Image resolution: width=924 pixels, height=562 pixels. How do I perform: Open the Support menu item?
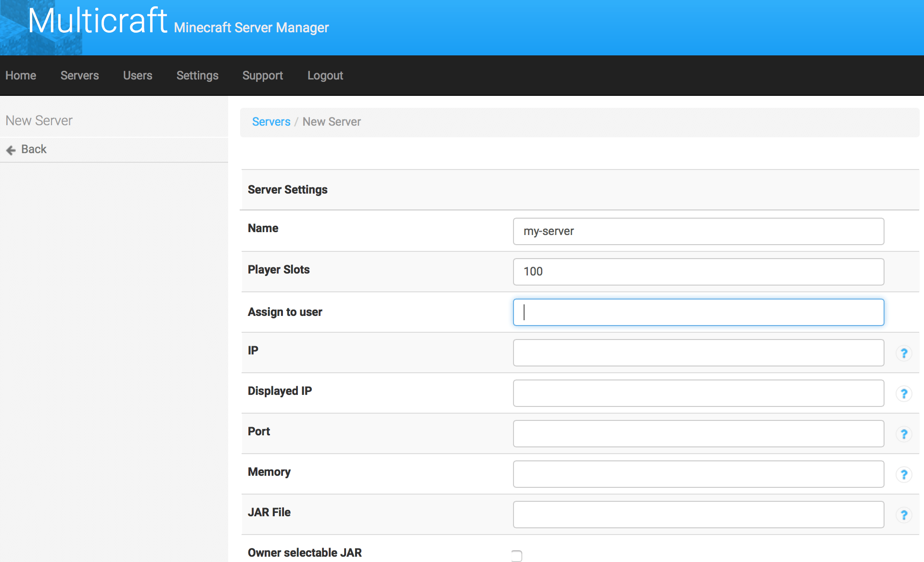pos(263,76)
